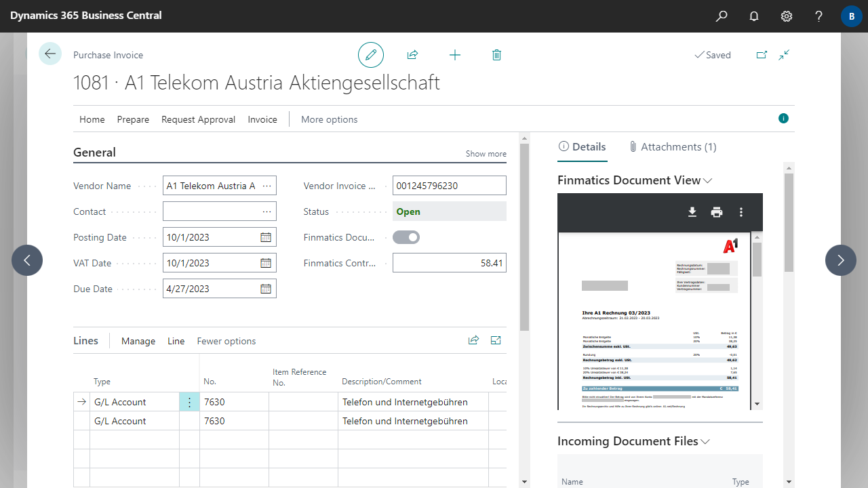This screenshot has height=488, width=868.
Task: Collapse the page with the shrink icon
Action: click(x=784, y=55)
